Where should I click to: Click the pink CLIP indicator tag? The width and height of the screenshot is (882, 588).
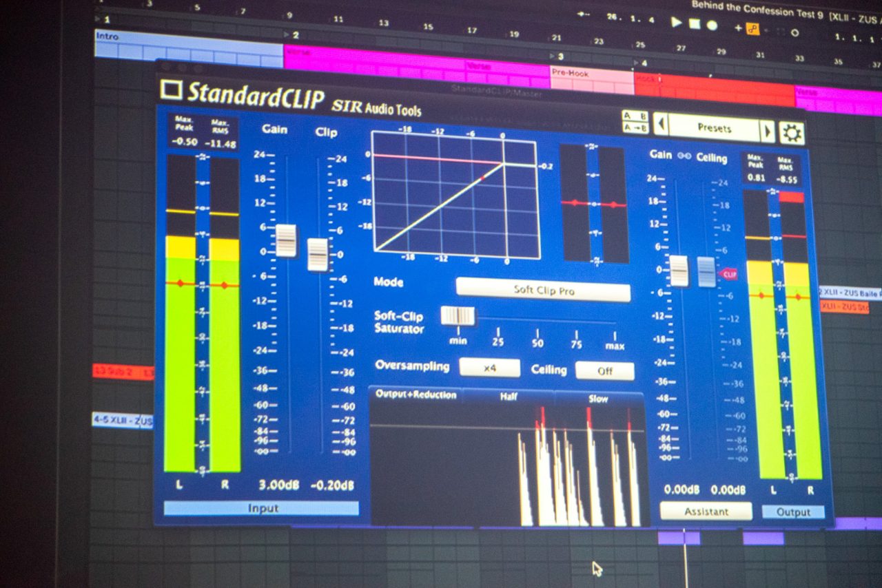[x=728, y=274]
